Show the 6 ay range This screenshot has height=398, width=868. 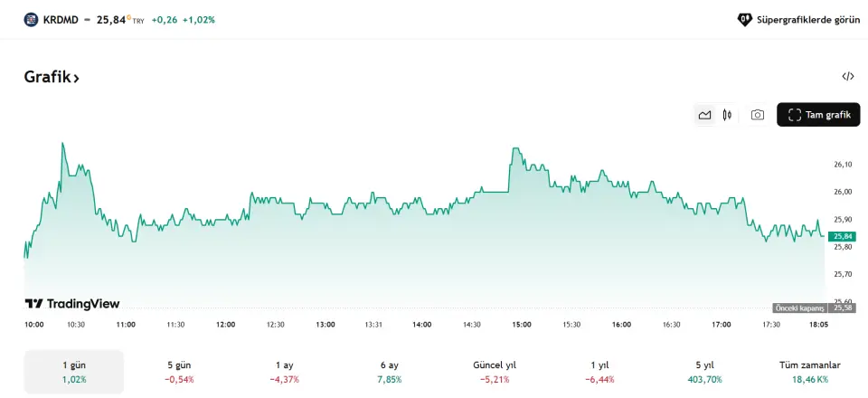pyautogui.click(x=389, y=372)
